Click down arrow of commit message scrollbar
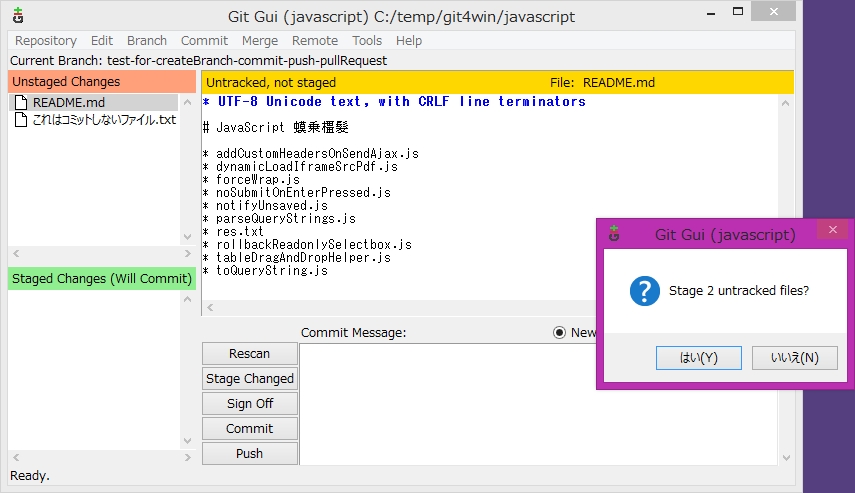The width and height of the screenshot is (855, 493). coord(786,458)
